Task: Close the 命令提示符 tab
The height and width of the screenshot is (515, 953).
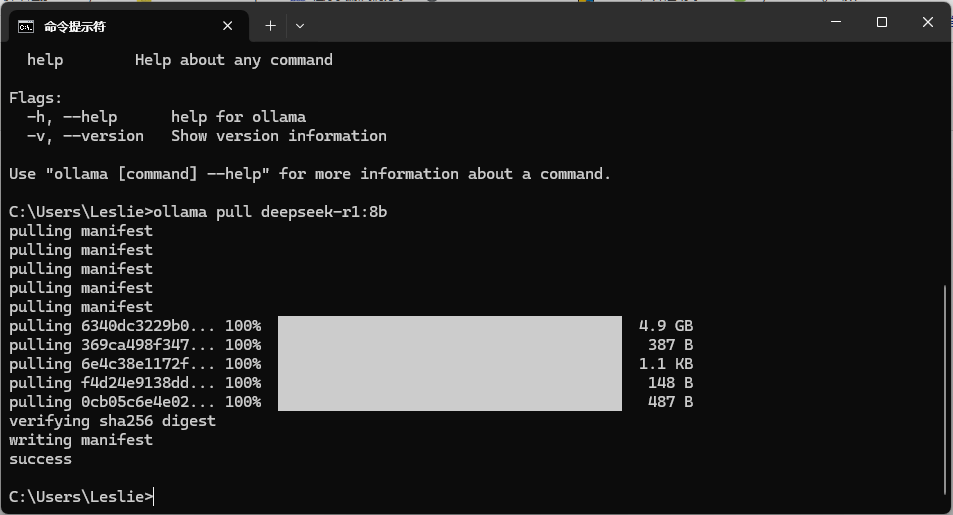Action: 228,26
